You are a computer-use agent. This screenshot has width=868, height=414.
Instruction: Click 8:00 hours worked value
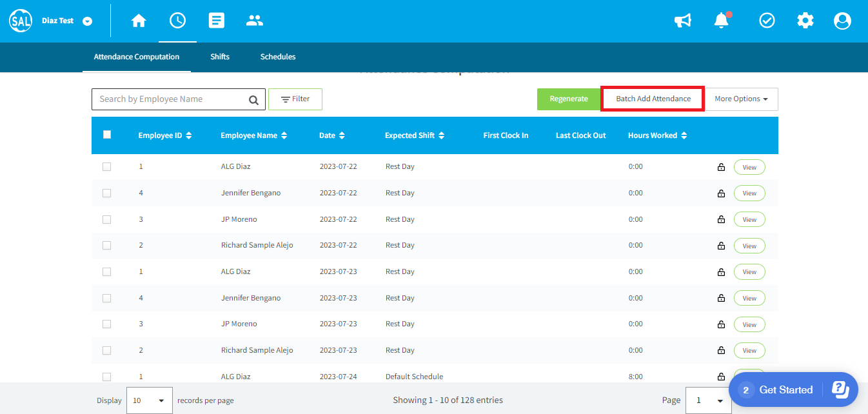coord(635,377)
